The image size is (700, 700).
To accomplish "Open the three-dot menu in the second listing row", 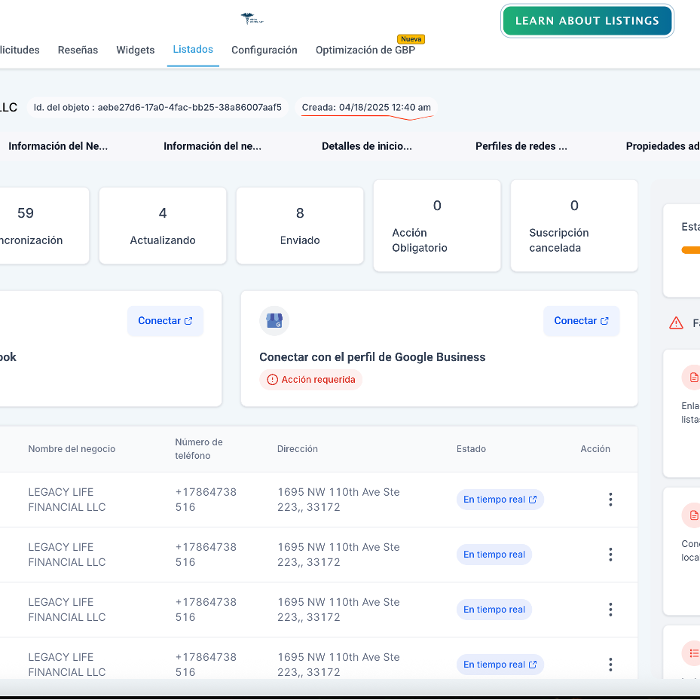I will (610, 554).
